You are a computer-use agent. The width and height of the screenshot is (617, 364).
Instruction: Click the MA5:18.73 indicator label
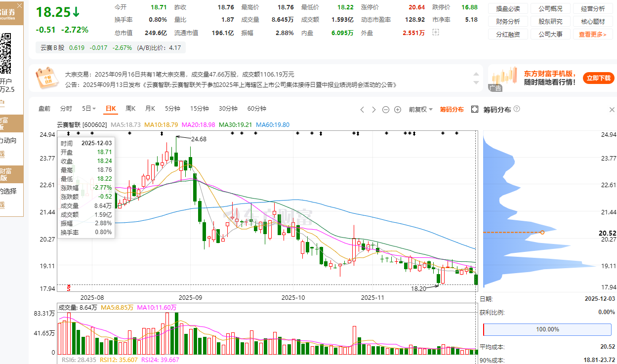coord(126,125)
